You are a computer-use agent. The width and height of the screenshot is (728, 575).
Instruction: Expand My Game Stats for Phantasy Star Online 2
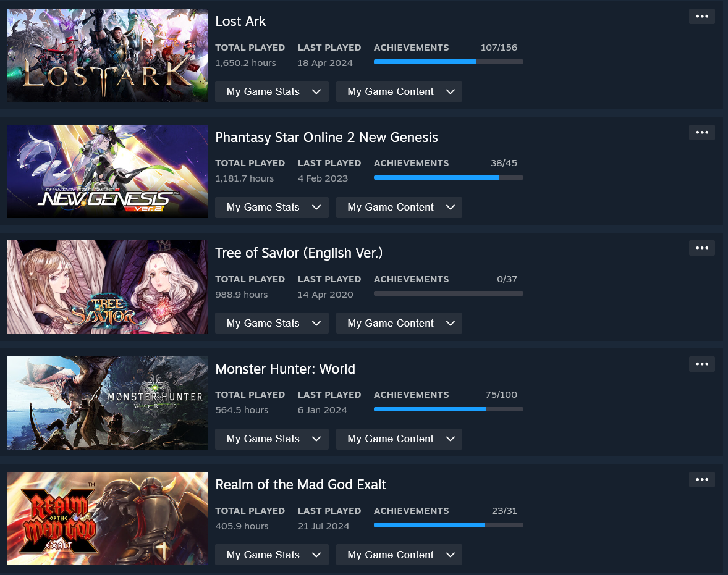[271, 208]
